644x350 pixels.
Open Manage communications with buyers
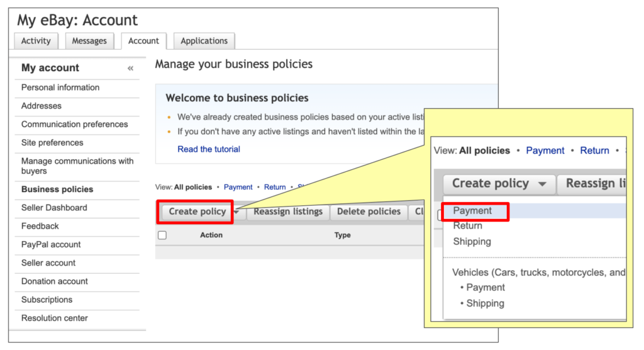(x=77, y=166)
